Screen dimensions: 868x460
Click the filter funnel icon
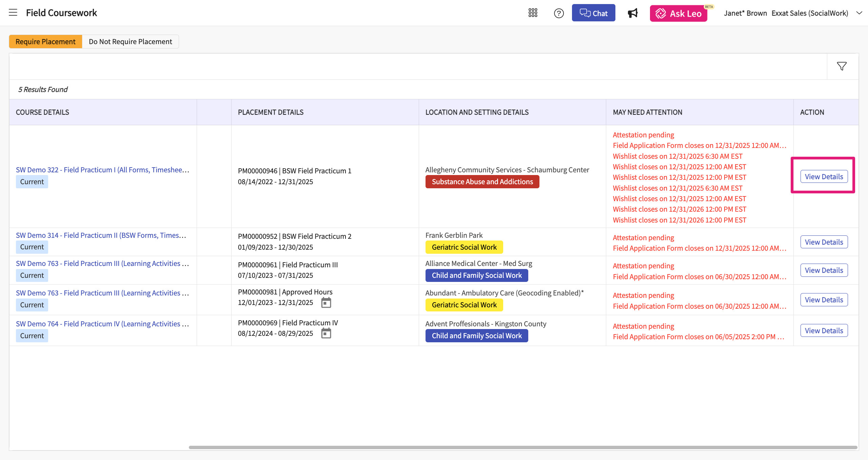pos(842,66)
